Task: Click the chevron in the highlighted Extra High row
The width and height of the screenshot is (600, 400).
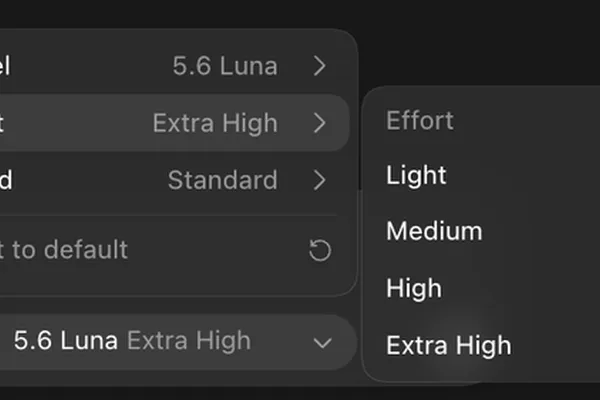Action: coord(320,123)
